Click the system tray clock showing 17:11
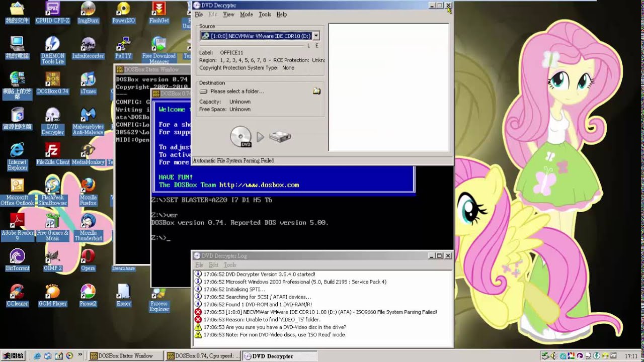 click(631, 356)
